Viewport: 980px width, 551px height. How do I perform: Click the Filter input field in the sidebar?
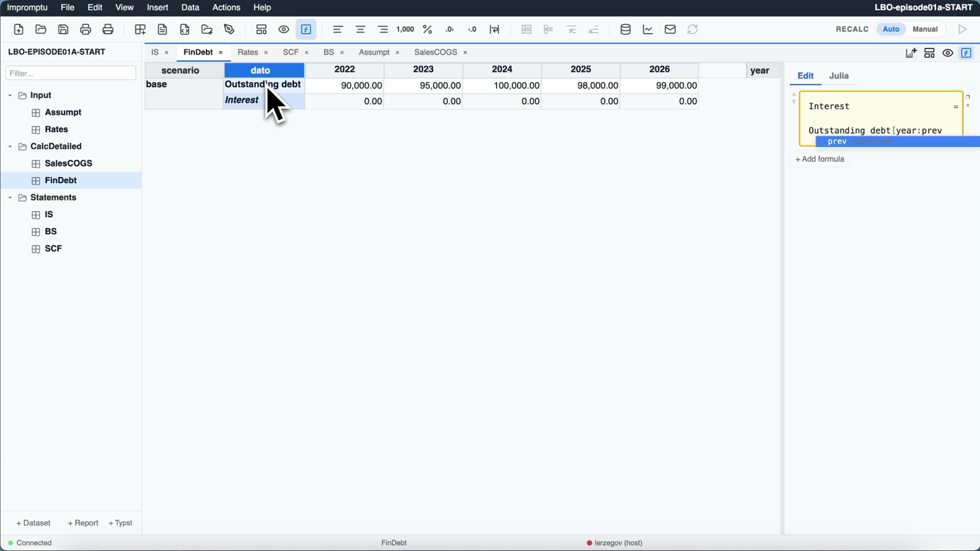pyautogui.click(x=71, y=73)
